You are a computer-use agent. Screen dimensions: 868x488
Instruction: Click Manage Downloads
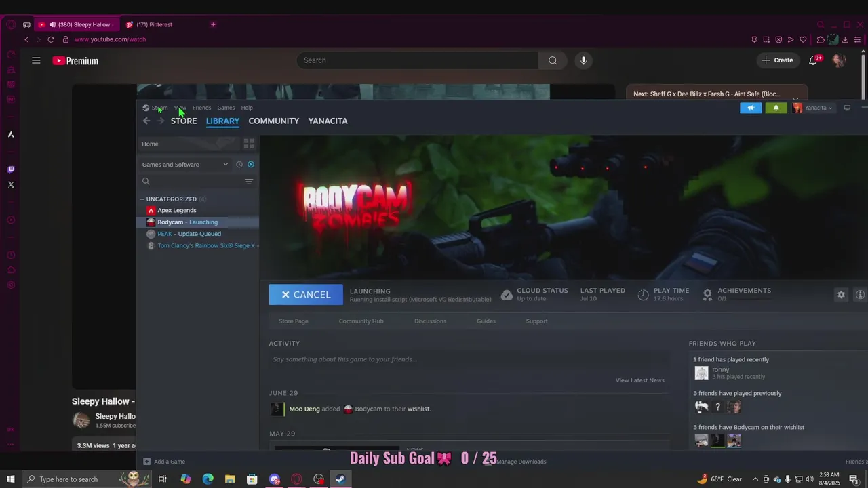(521, 462)
